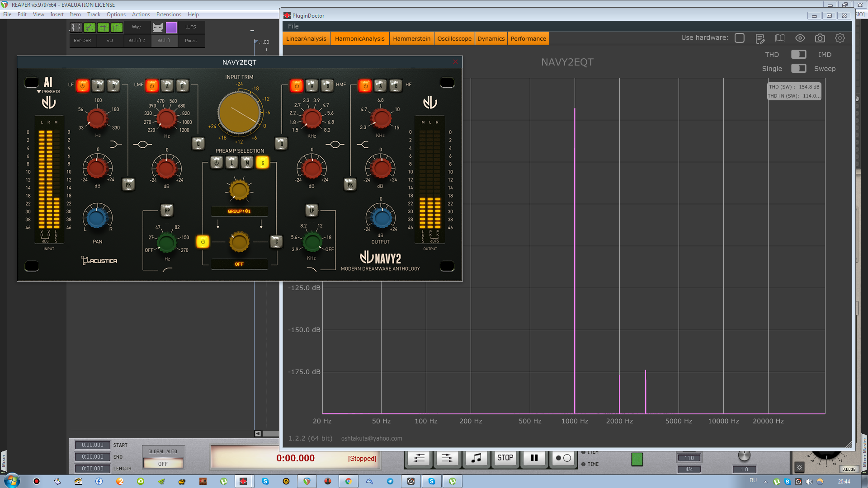The width and height of the screenshot is (868, 488).
Task: Toggle the HMF band power button
Action: [x=297, y=85]
